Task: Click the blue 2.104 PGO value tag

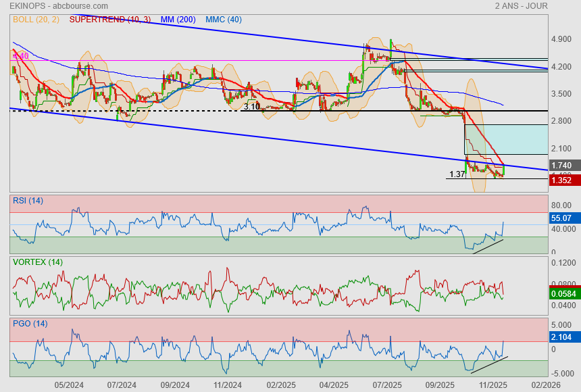Action: (562, 337)
